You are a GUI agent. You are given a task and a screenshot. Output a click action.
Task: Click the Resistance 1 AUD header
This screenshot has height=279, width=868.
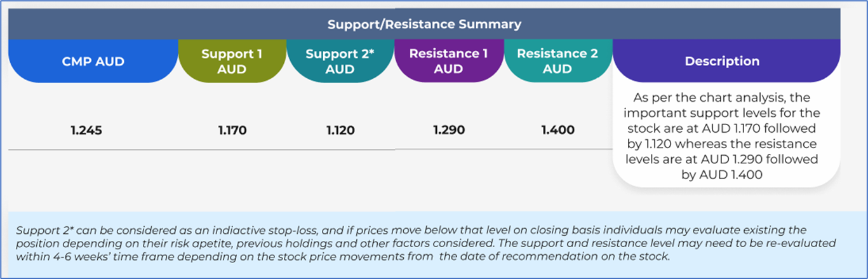(448, 61)
